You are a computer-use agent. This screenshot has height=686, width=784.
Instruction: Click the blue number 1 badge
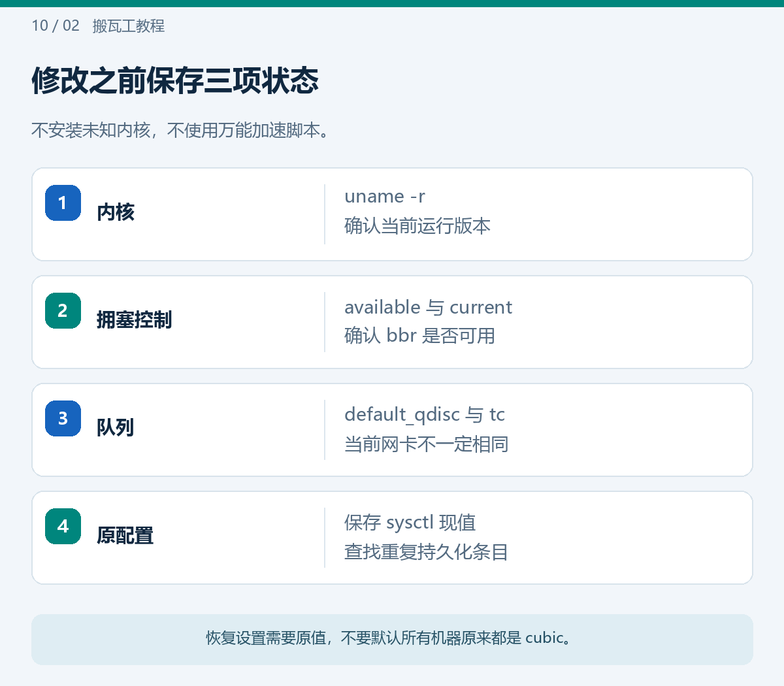63,203
